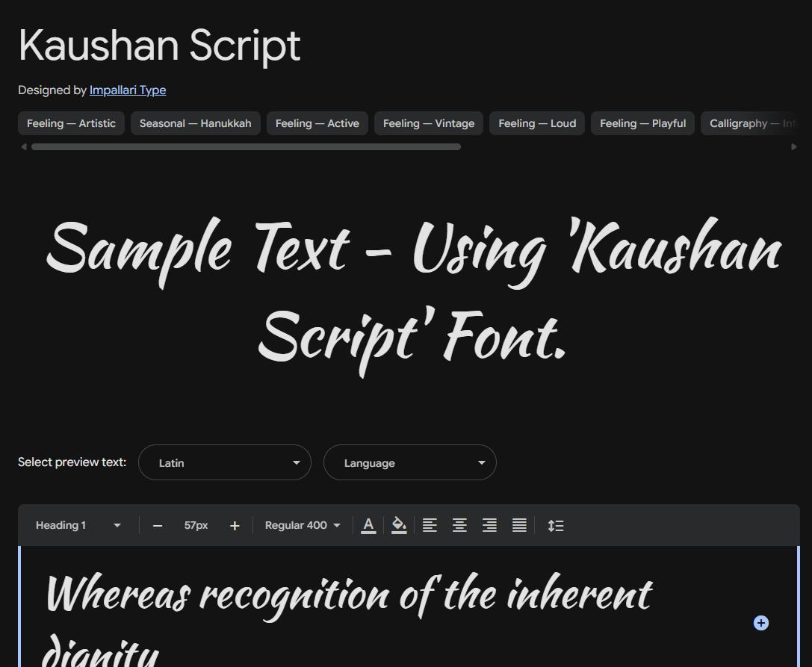Align preview text center
This screenshot has width=812, height=667.
click(459, 526)
